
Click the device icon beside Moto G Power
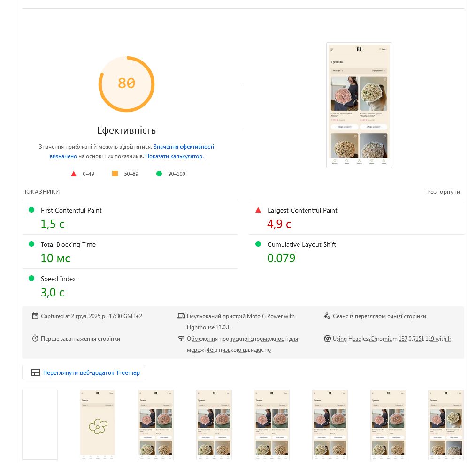[181, 316]
